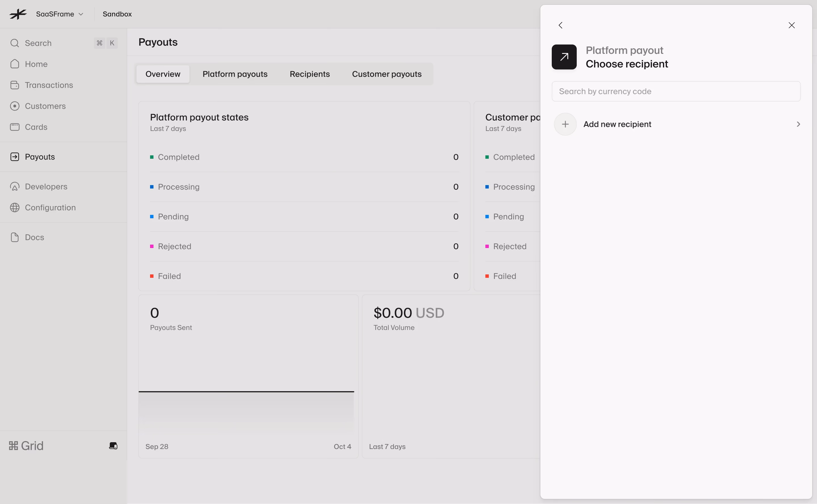Click the Grid logo at sidebar bottom

pos(26,446)
